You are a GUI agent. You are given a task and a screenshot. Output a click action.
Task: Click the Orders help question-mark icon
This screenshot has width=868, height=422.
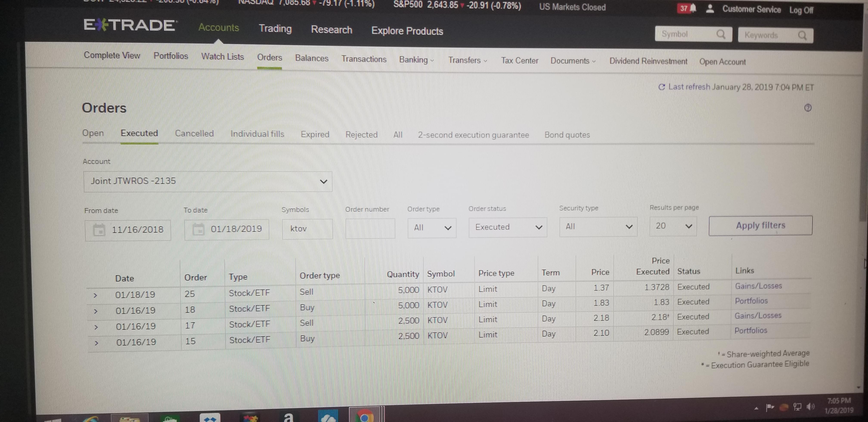808,108
